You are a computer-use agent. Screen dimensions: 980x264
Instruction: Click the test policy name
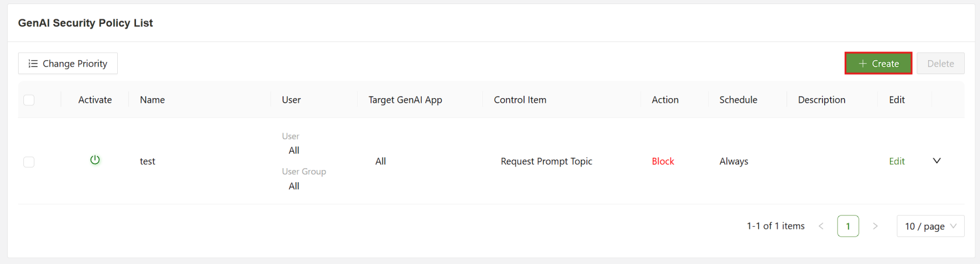148,161
